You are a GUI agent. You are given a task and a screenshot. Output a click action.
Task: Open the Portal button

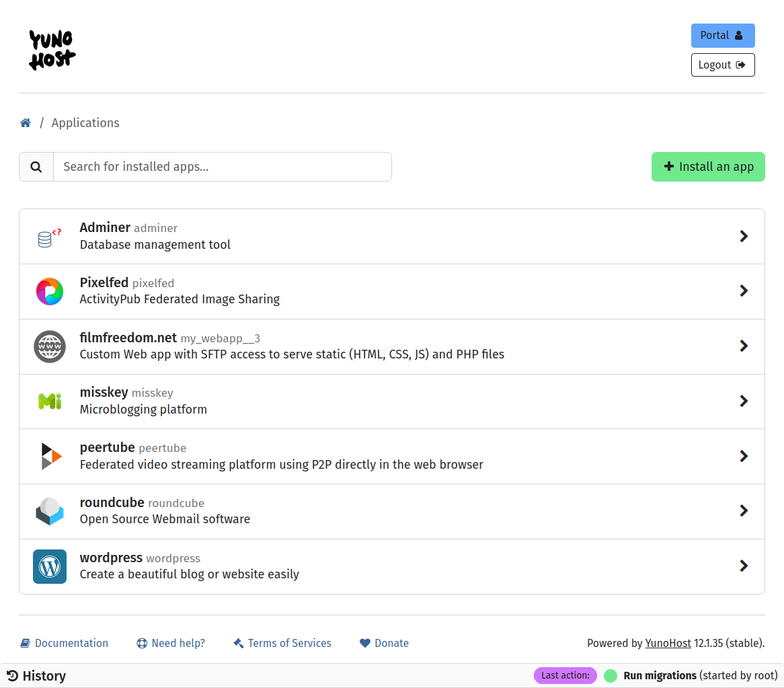[722, 36]
